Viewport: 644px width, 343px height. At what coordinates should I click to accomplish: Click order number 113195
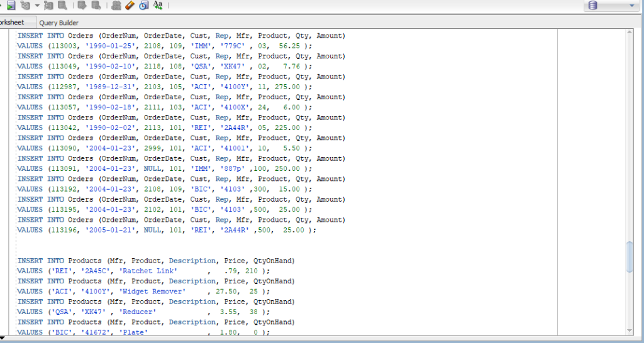[x=64, y=210]
